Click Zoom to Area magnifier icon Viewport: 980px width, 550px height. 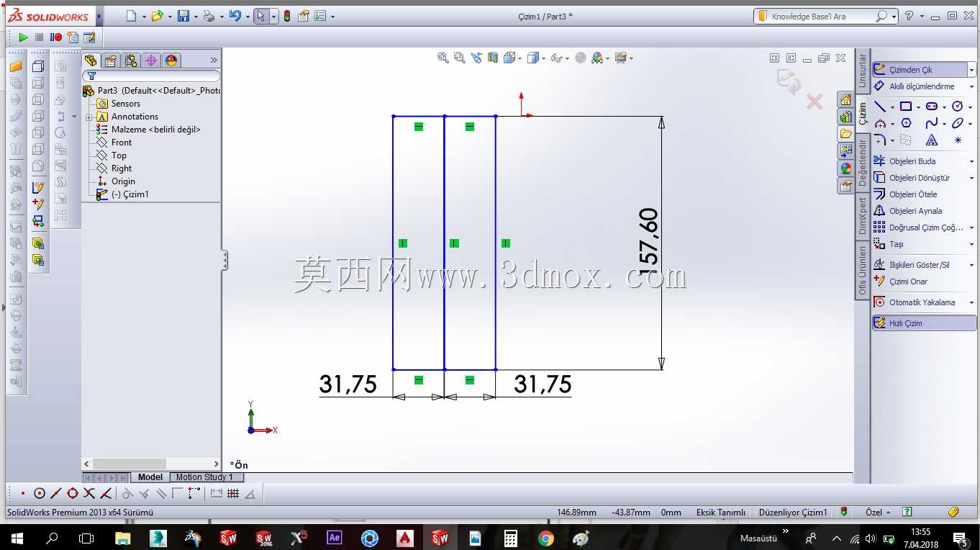460,58
